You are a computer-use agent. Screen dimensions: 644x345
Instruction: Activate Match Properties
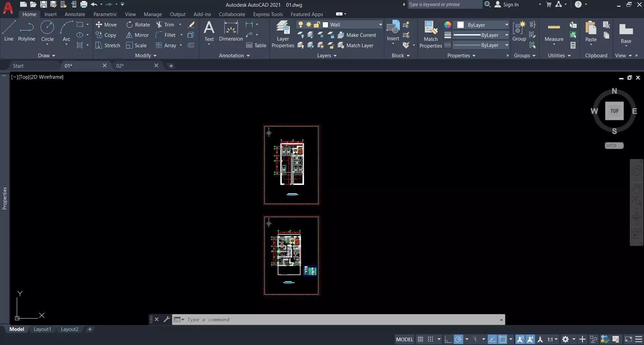[x=431, y=34]
